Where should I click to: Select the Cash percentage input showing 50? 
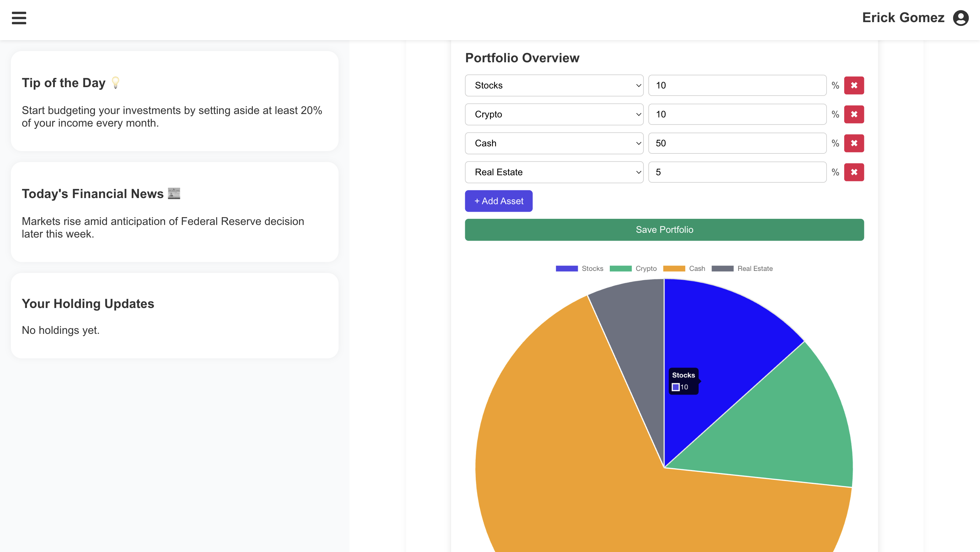[x=737, y=143]
